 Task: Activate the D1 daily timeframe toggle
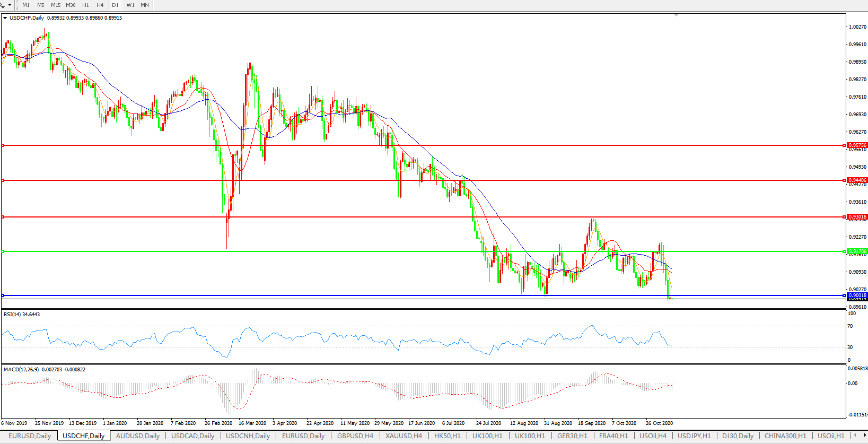(x=115, y=5)
